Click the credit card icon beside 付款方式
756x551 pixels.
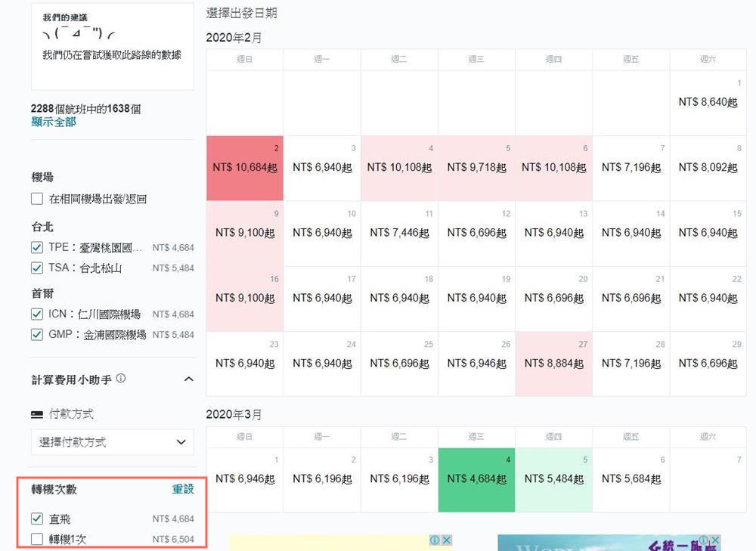pos(36,415)
